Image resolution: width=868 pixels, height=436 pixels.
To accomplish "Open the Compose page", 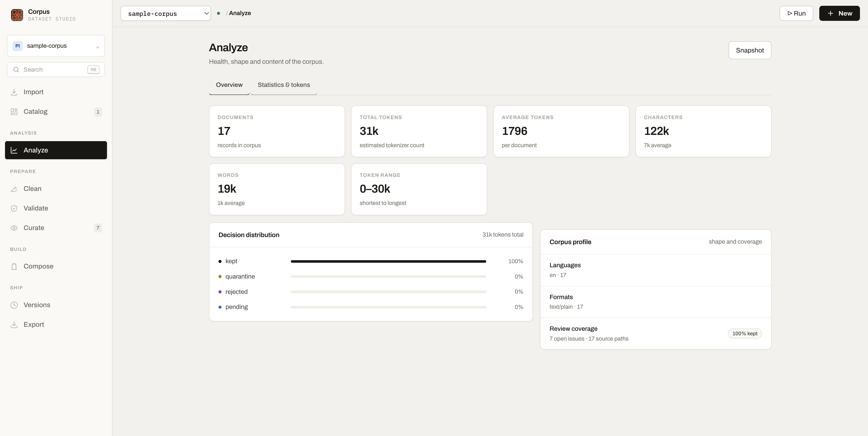I will pos(56,266).
